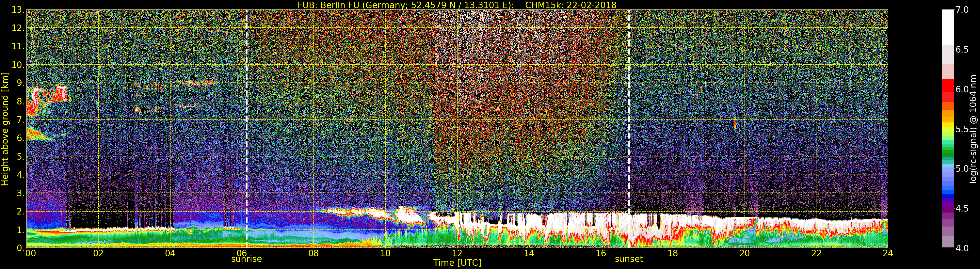The width and height of the screenshot is (980, 269).
Task: Click the colorbar tick label '6.5'
Action: [962, 50]
